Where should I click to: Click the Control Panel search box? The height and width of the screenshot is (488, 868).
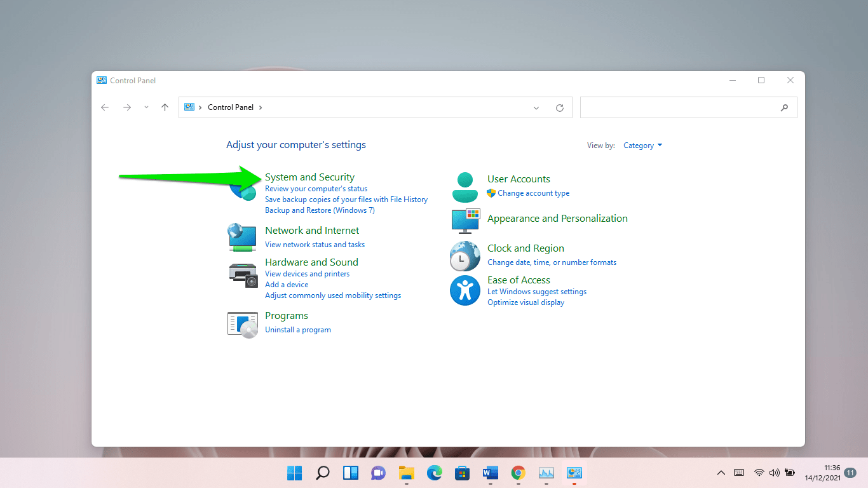point(680,108)
